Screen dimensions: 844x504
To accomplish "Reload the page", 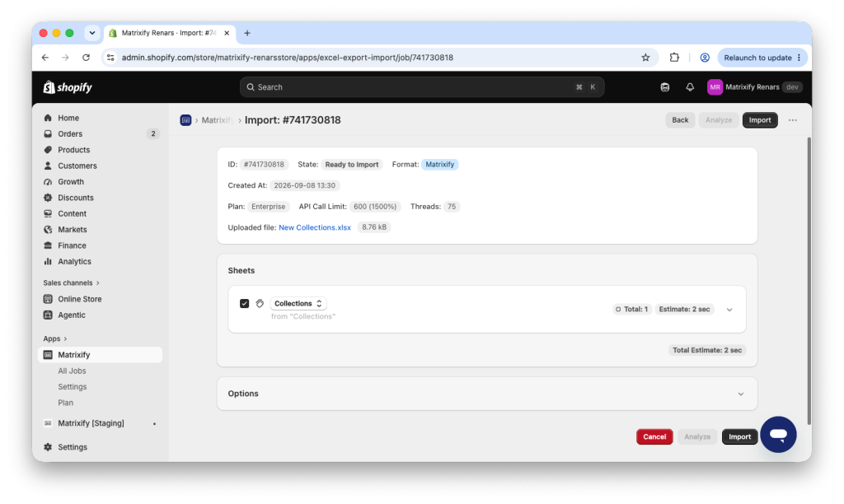I will click(x=86, y=58).
